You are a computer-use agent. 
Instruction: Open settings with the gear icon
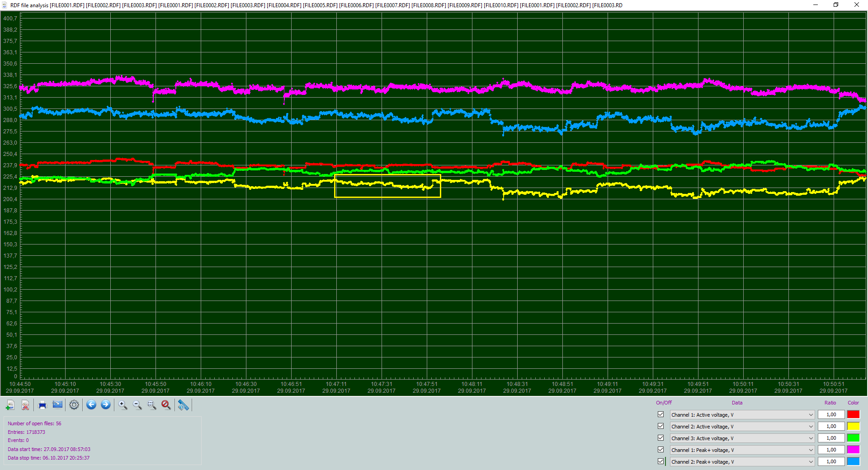[x=74, y=405]
